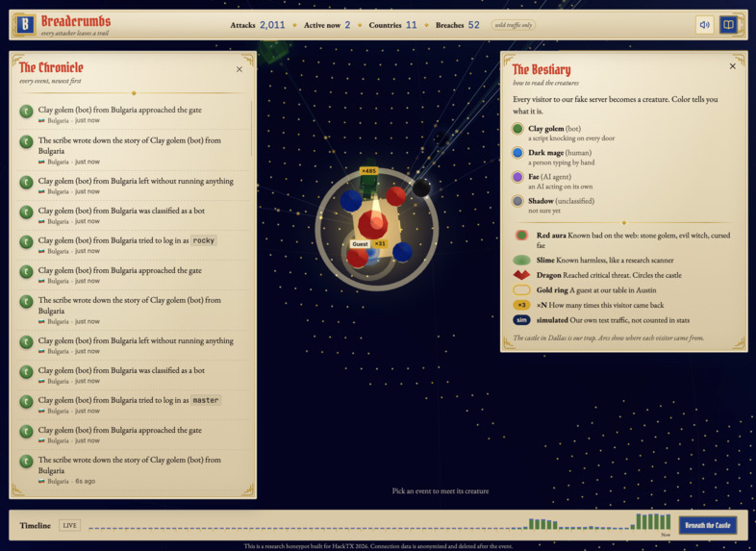Click the Countries 11 counter

click(x=392, y=25)
